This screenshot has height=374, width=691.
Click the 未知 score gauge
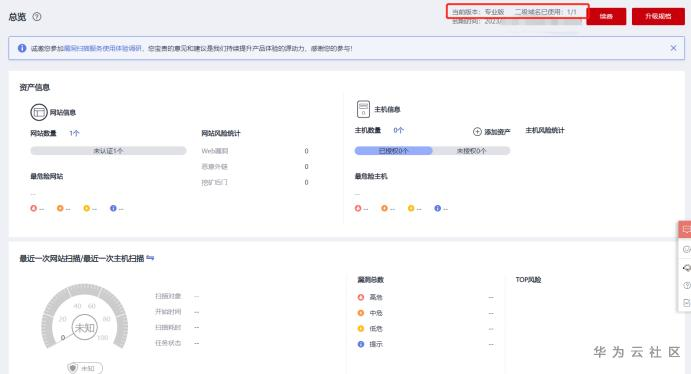[85, 317]
